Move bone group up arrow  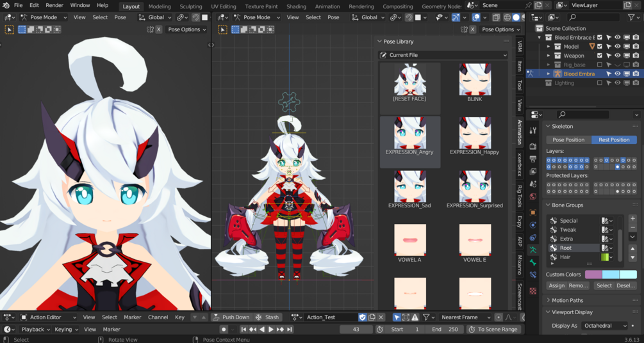point(632,249)
